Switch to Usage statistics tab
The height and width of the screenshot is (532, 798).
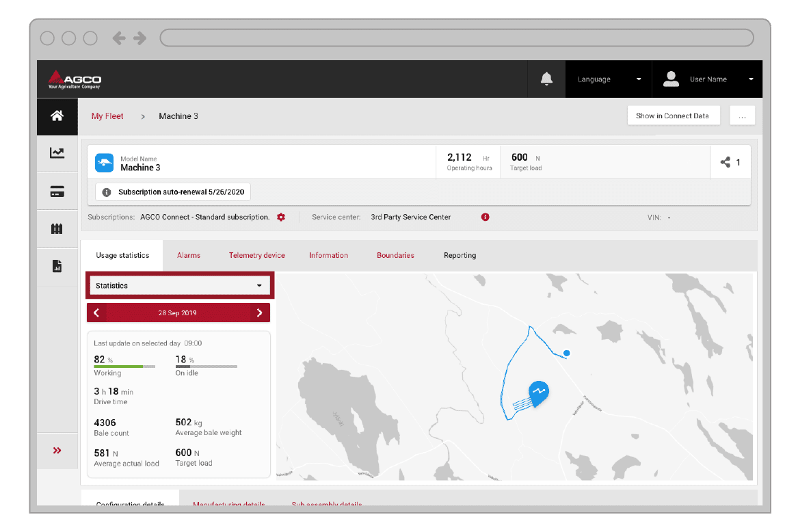(122, 256)
